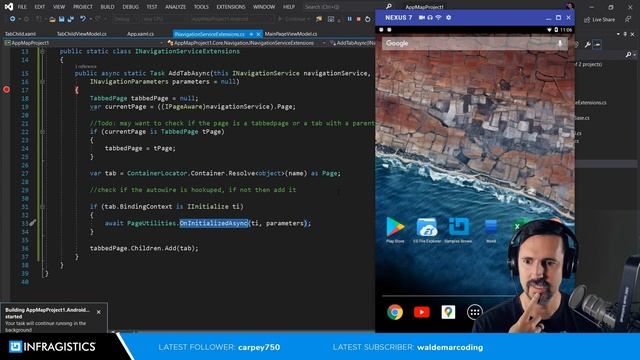Image resolution: width=640 pixels, height=360 pixels.
Task: Click the Open File folder icon
Action: click(x=52, y=19)
